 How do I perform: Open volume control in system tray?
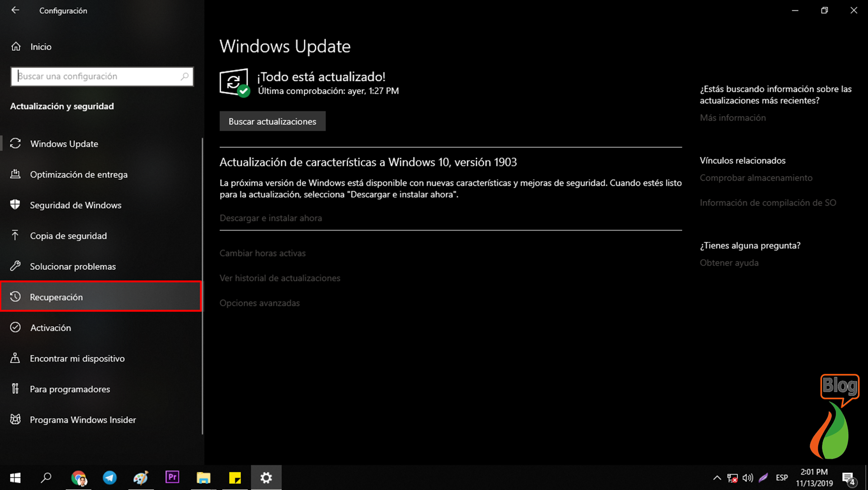point(747,477)
